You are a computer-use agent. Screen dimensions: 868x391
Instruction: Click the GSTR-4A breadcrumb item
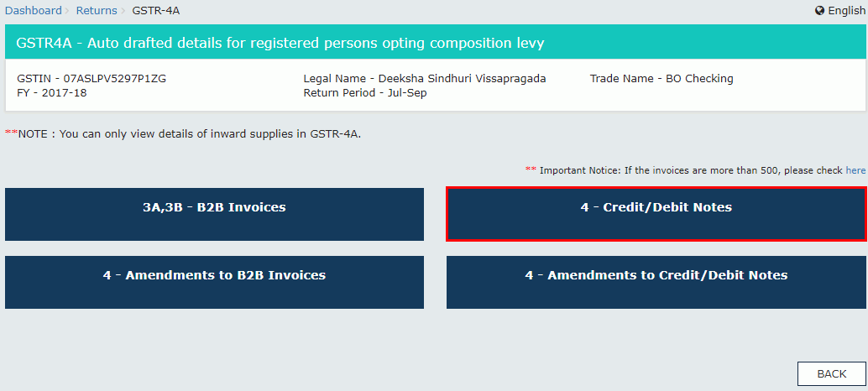click(x=156, y=11)
